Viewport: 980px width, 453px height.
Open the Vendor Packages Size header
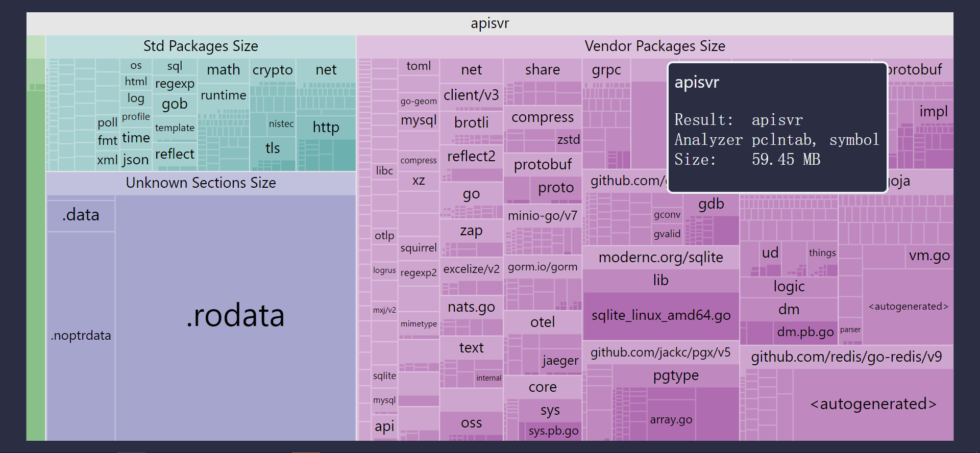pos(654,46)
